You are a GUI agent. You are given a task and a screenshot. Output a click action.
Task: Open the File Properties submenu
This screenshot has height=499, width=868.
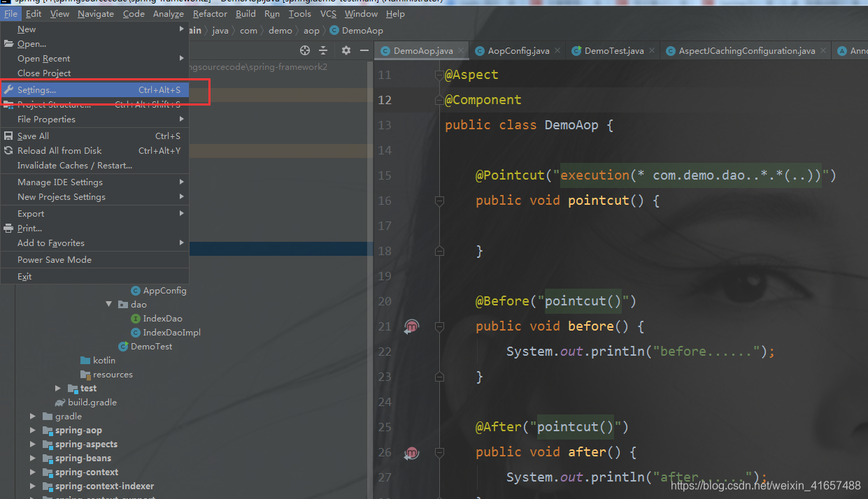point(94,120)
